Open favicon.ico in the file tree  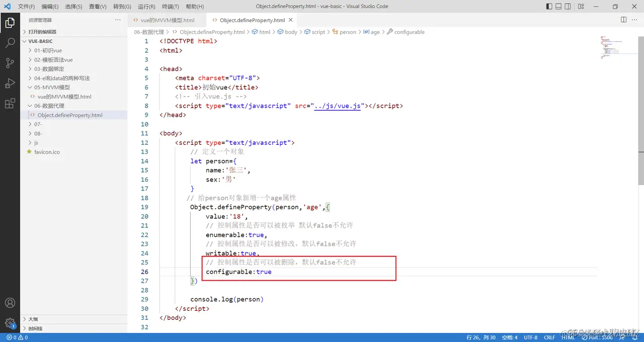73,152
